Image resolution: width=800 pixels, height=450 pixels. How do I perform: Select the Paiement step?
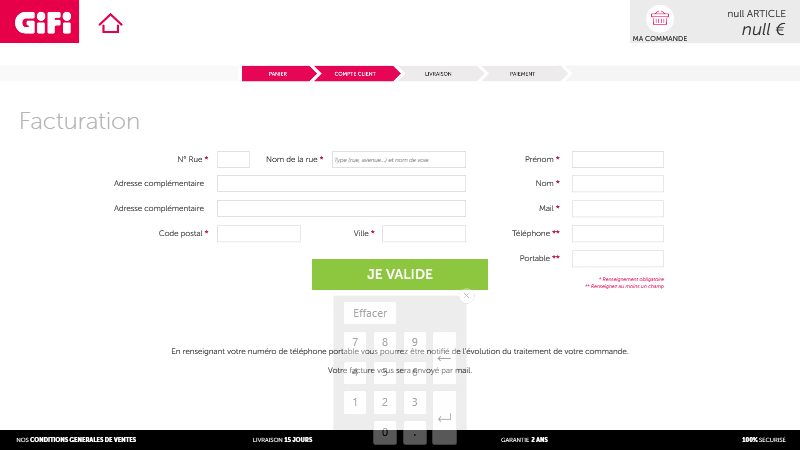pyautogui.click(x=521, y=73)
